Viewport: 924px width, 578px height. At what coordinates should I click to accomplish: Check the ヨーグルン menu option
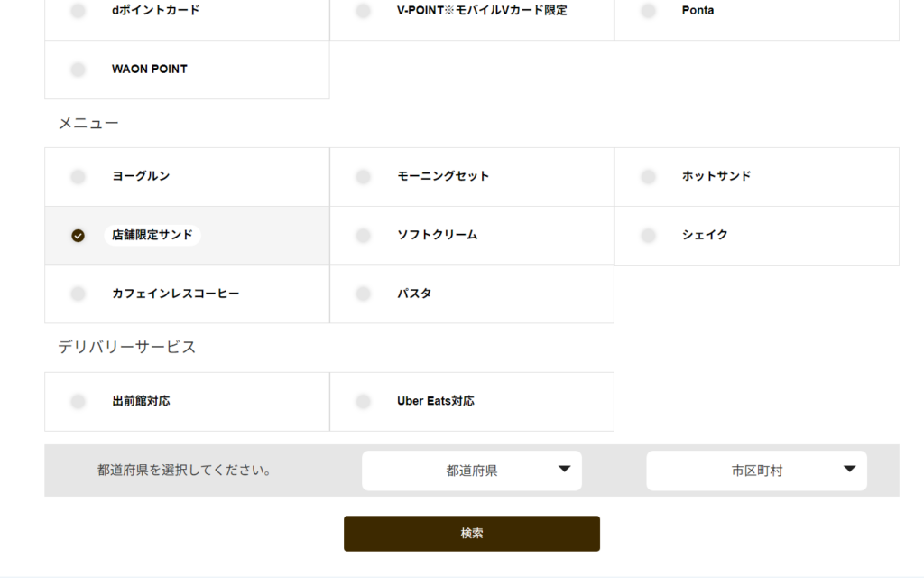click(79, 177)
